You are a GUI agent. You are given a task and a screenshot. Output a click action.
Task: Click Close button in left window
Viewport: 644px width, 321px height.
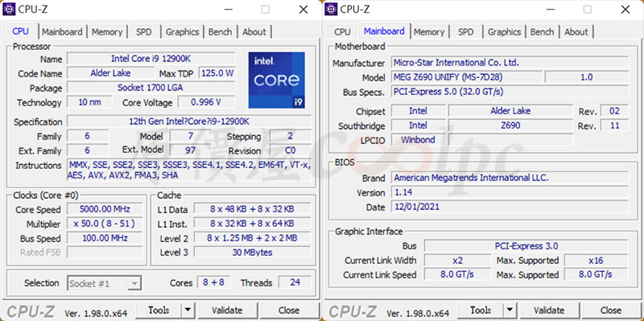tap(289, 311)
